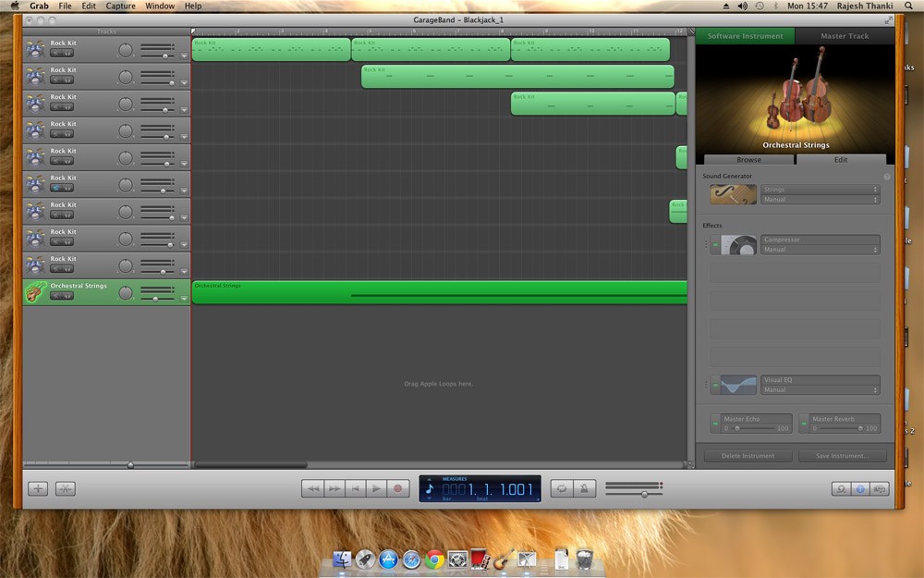Toggle the cycle region button
This screenshot has height=578, width=924.
coord(562,488)
